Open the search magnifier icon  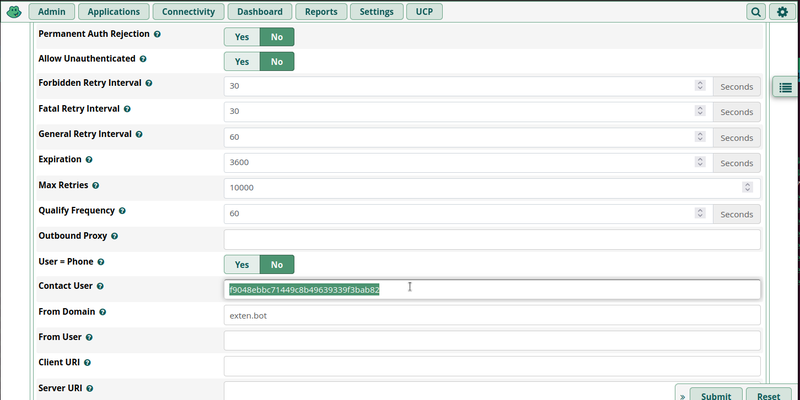[x=756, y=12]
